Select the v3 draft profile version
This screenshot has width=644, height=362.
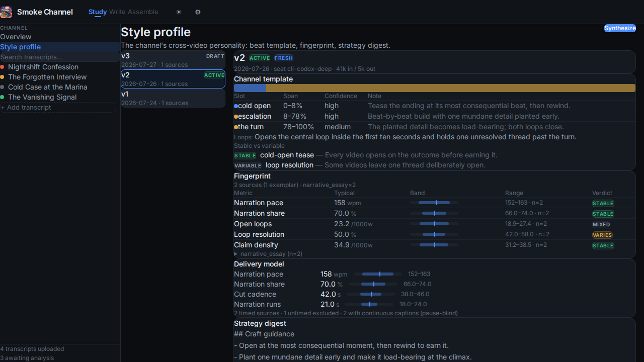(x=173, y=60)
